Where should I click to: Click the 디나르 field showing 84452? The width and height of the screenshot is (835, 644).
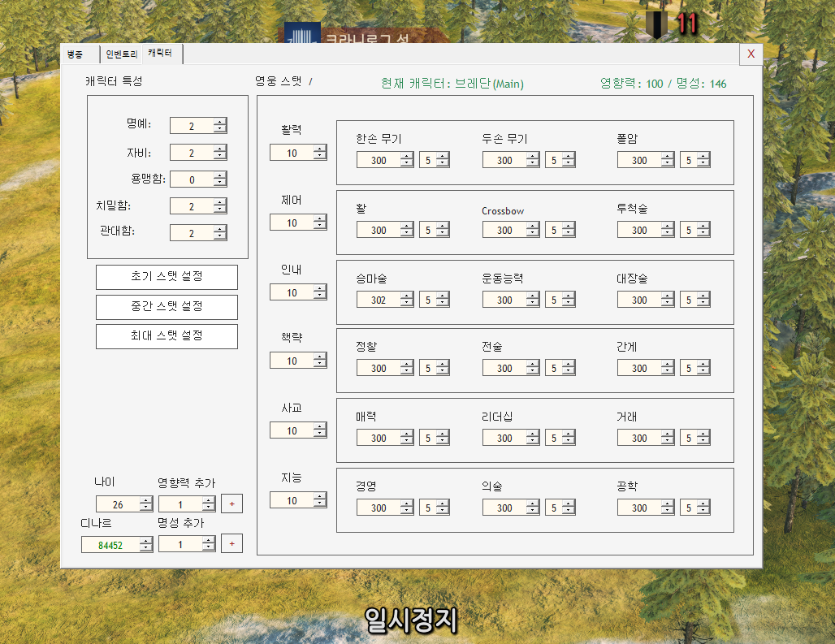110,544
